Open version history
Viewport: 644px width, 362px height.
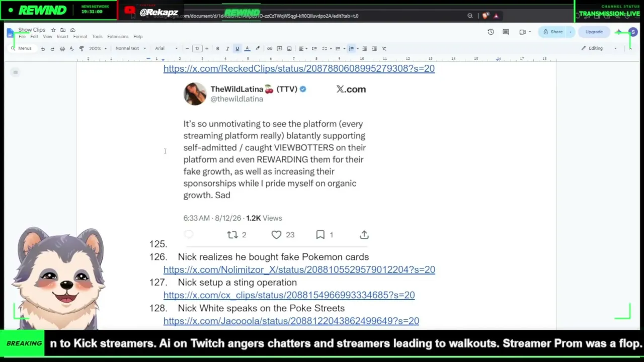(x=491, y=32)
